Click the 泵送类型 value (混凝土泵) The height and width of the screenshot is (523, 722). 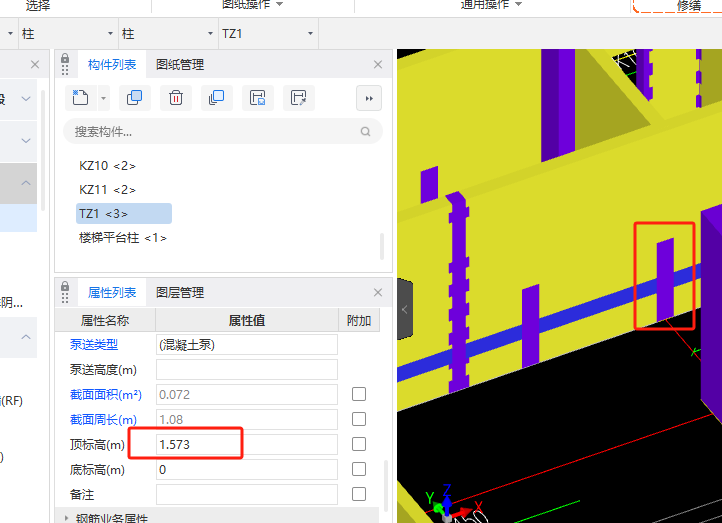click(247, 345)
